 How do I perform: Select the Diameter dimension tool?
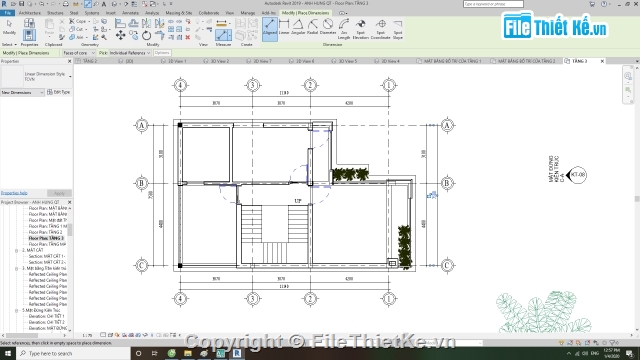click(328, 27)
